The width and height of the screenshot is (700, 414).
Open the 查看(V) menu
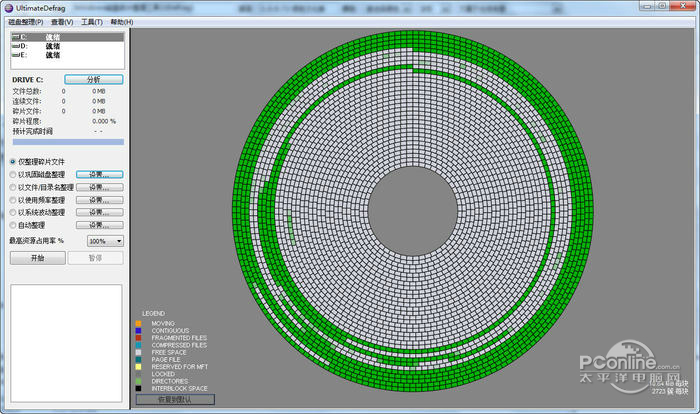pyautogui.click(x=62, y=21)
